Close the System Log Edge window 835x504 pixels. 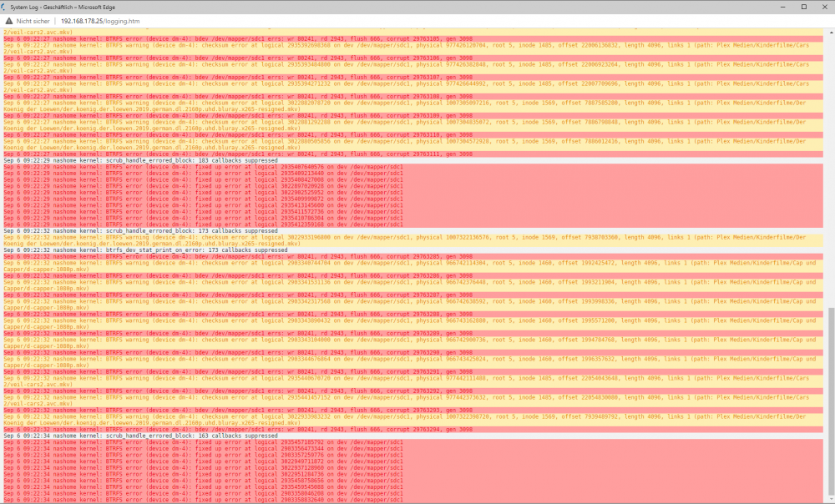coord(824,7)
